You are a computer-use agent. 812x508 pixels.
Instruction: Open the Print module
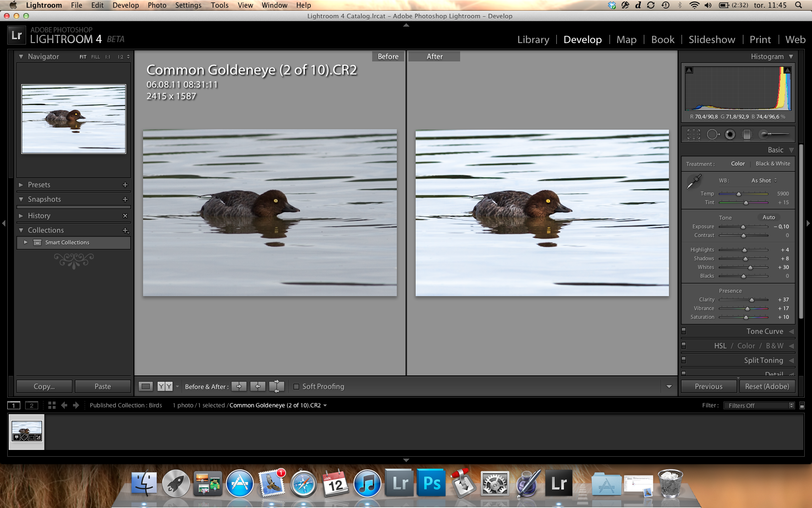point(760,40)
